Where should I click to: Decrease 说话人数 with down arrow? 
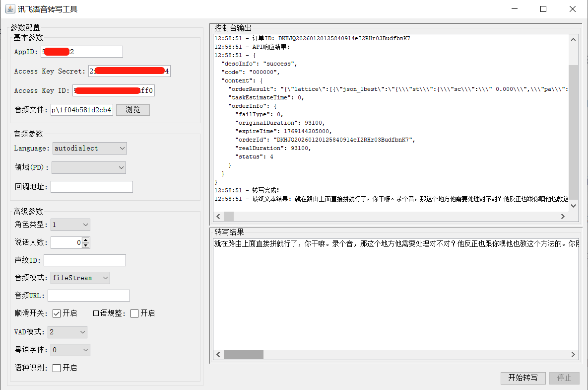[86, 245]
